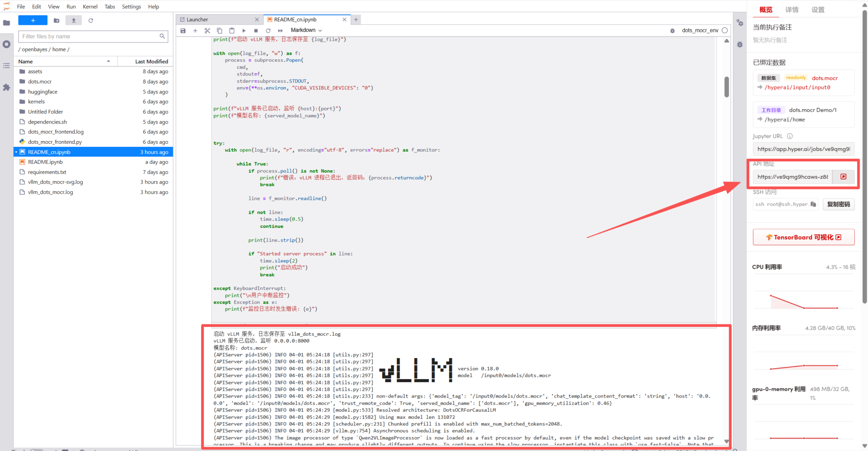The height and width of the screenshot is (451, 868).
Task: Click the notebook vertical scrollbar thumb
Action: [726, 87]
